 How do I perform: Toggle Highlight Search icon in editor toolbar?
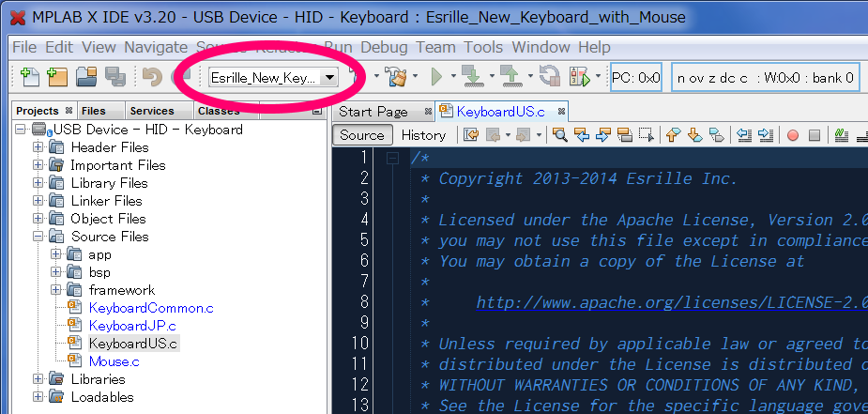pos(624,135)
